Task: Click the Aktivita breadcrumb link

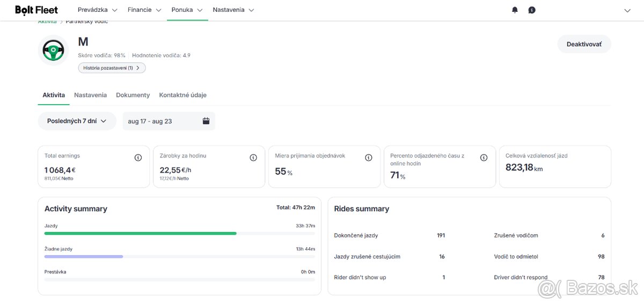Action: (x=47, y=22)
